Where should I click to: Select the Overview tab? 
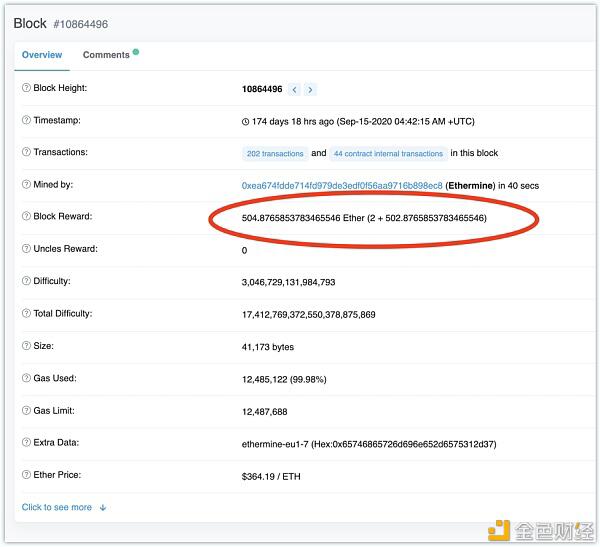[x=42, y=55]
